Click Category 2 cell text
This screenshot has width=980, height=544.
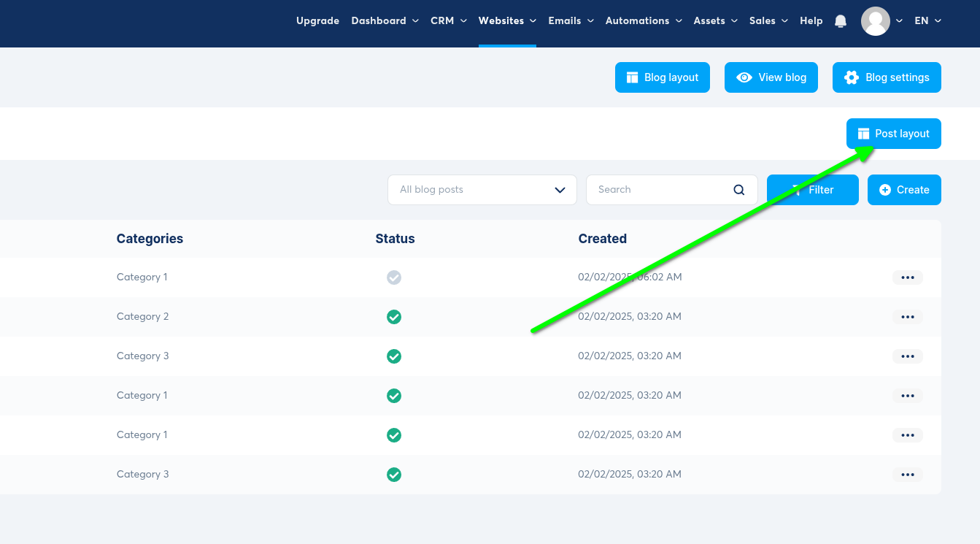point(142,317)
